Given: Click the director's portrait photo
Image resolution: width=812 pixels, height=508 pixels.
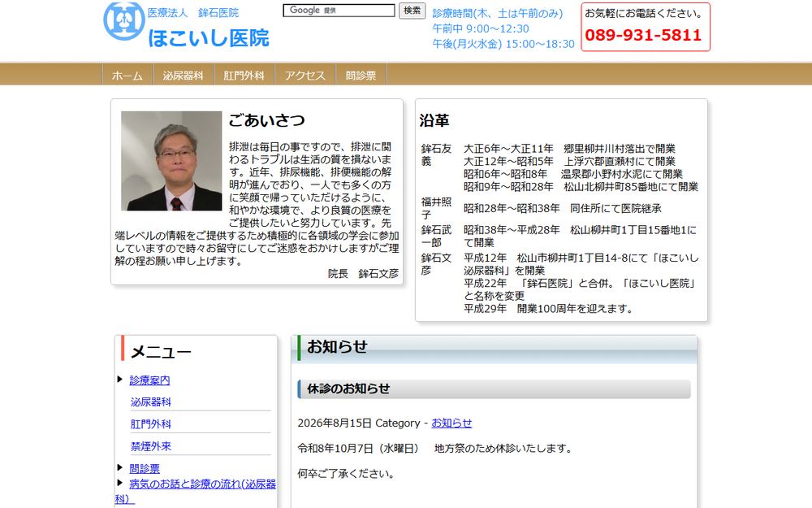Looking at the screenshot, I should pos(171,161).
